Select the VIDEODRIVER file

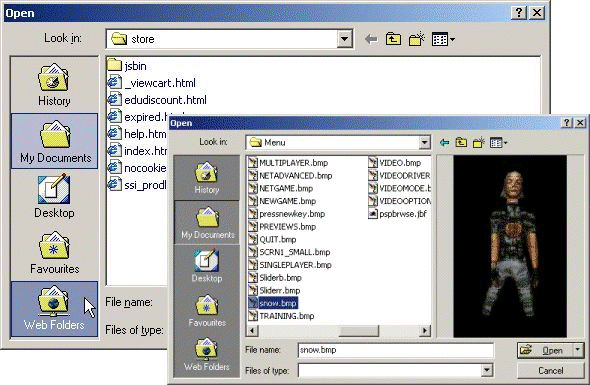point(399,176)
